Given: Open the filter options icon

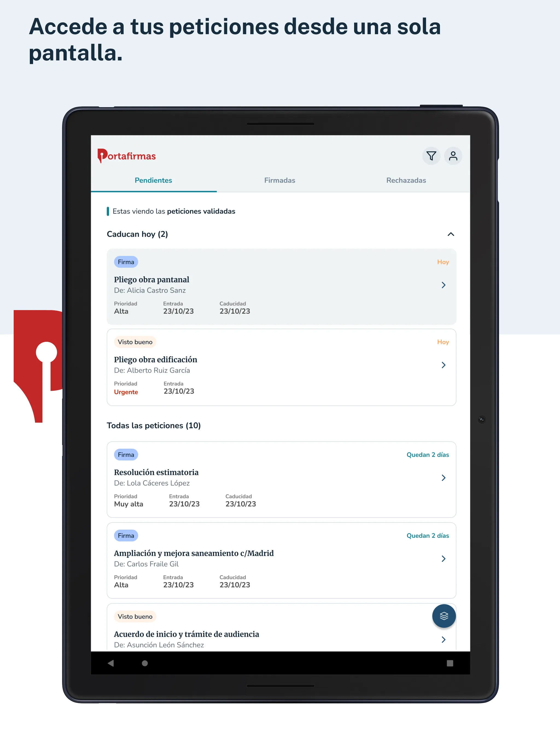Looking at the screenshot, I should 430,156.
